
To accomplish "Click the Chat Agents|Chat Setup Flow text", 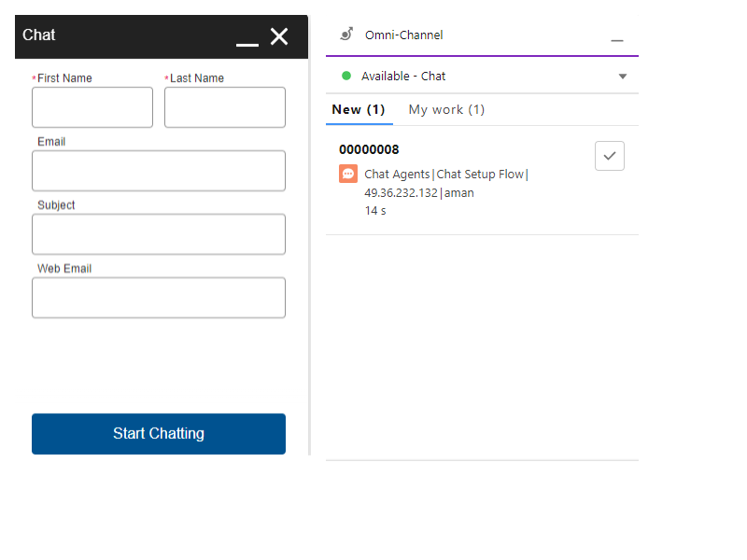I will (x=446, y=175).
